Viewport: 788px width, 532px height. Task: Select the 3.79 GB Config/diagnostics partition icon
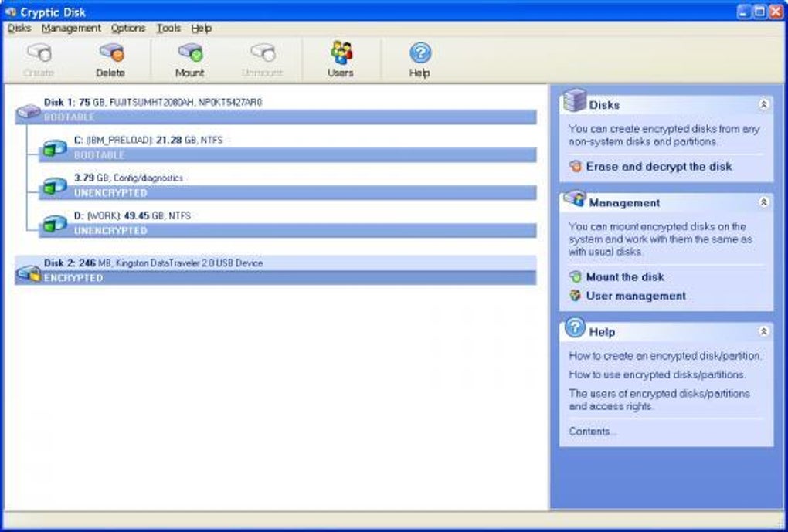point(54,185)
